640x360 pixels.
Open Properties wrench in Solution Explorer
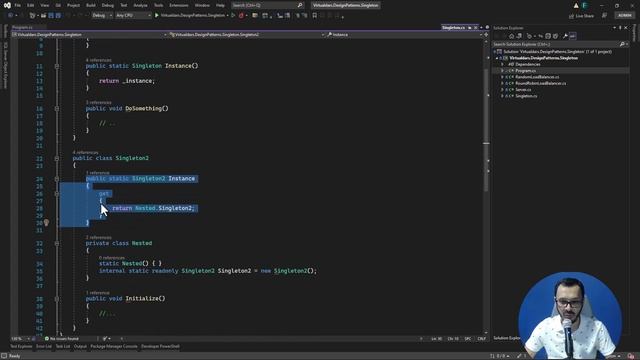[x=565, y=36]
